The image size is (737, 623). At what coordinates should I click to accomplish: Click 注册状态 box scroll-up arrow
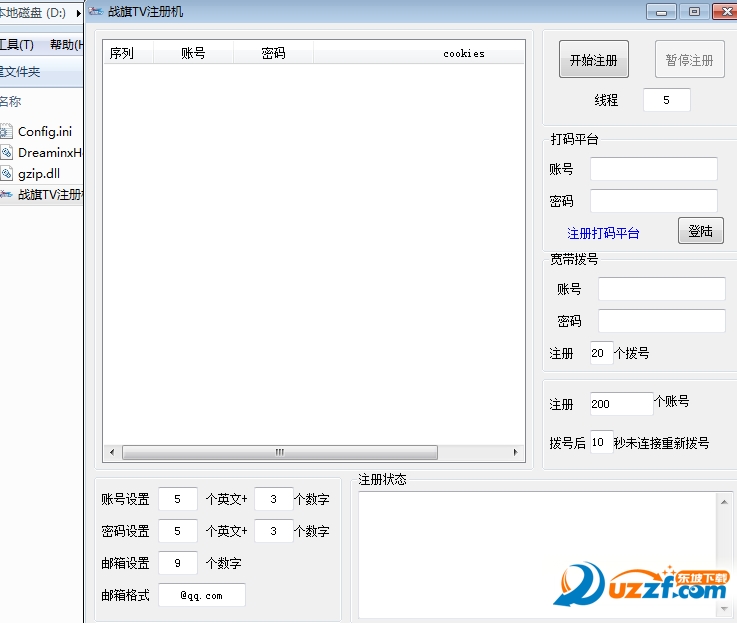coord(724,503)
